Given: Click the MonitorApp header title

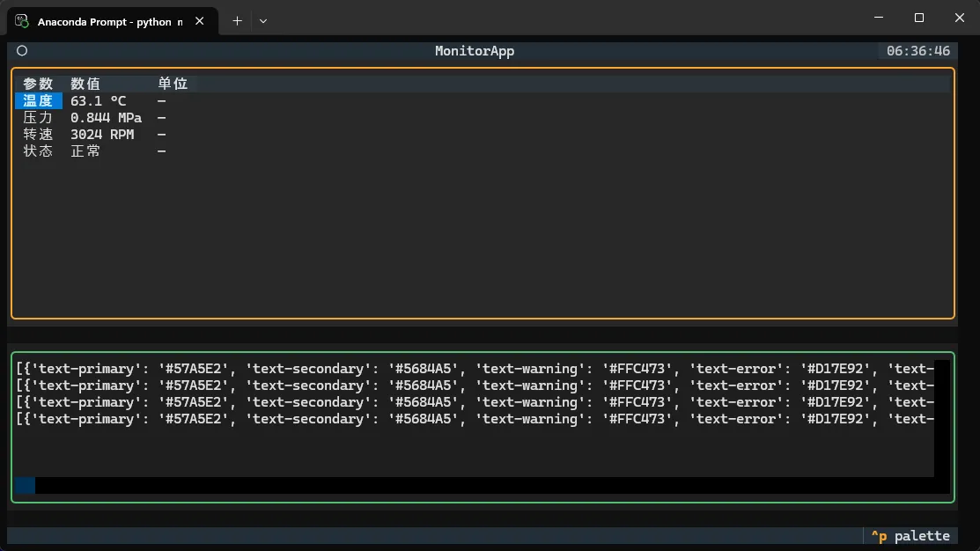Looking at the screenshot, I should pos(475,51).
